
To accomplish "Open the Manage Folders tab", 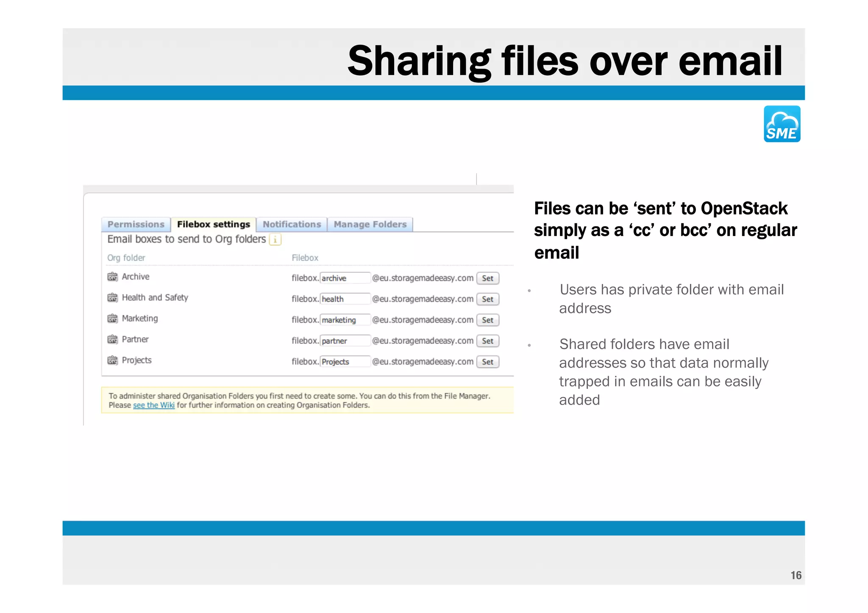I will tap(370, 224).
